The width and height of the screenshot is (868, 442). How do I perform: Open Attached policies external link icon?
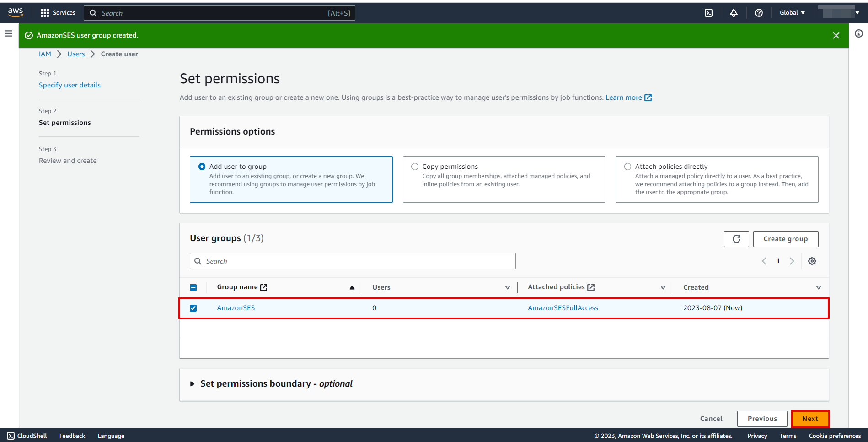[x=591, y=287]
